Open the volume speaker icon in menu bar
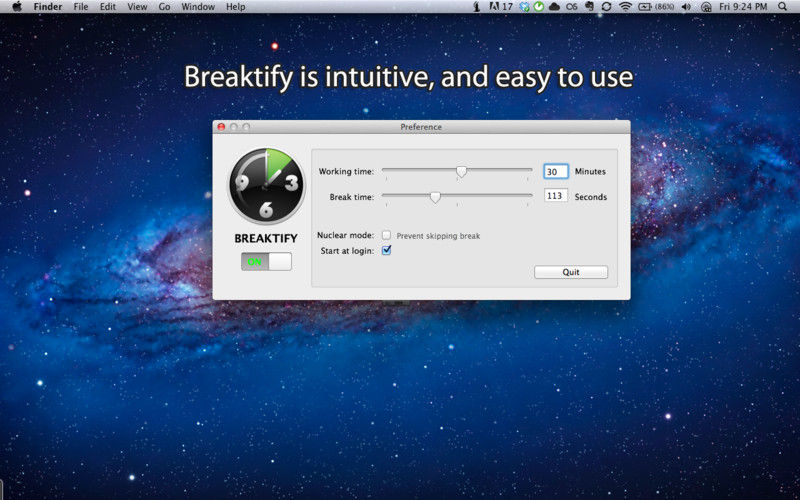This screenshot has width=800, height=500. pos(686,7)
